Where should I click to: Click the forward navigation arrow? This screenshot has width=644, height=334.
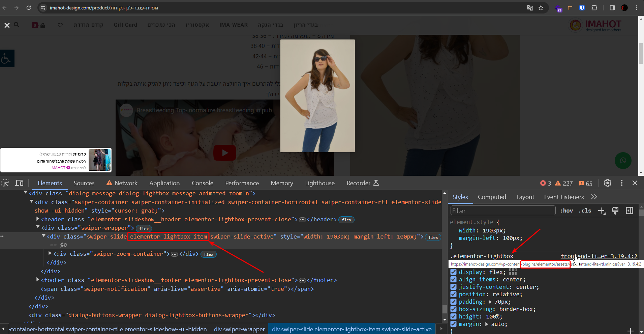point(16,8)
